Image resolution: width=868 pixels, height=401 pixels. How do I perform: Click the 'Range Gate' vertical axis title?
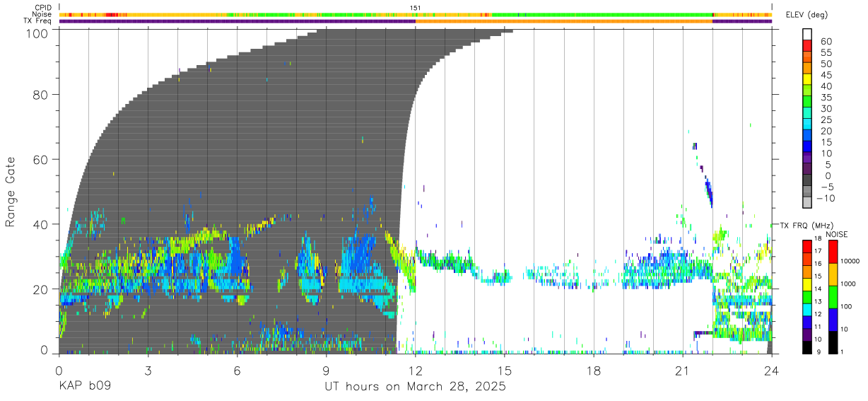11,192
